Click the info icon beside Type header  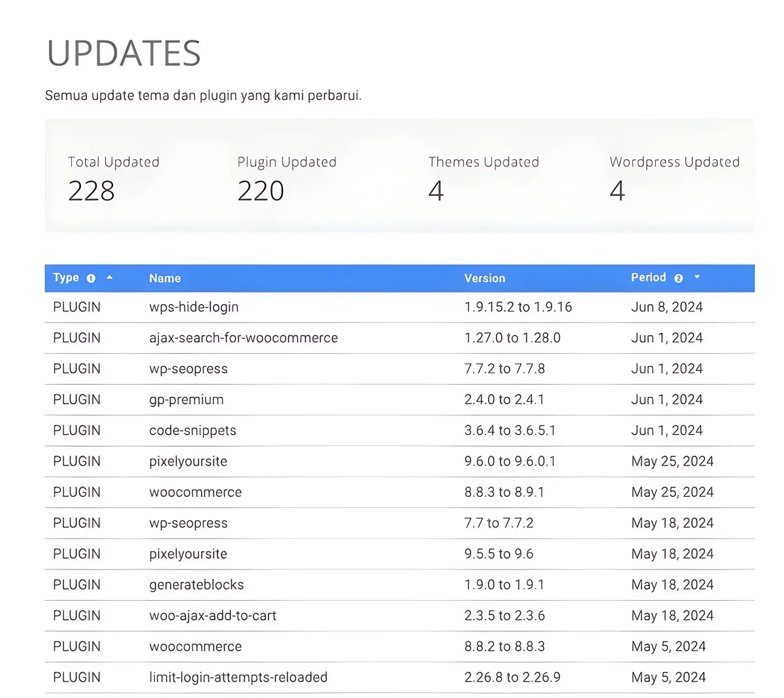[x=91, y=278]
